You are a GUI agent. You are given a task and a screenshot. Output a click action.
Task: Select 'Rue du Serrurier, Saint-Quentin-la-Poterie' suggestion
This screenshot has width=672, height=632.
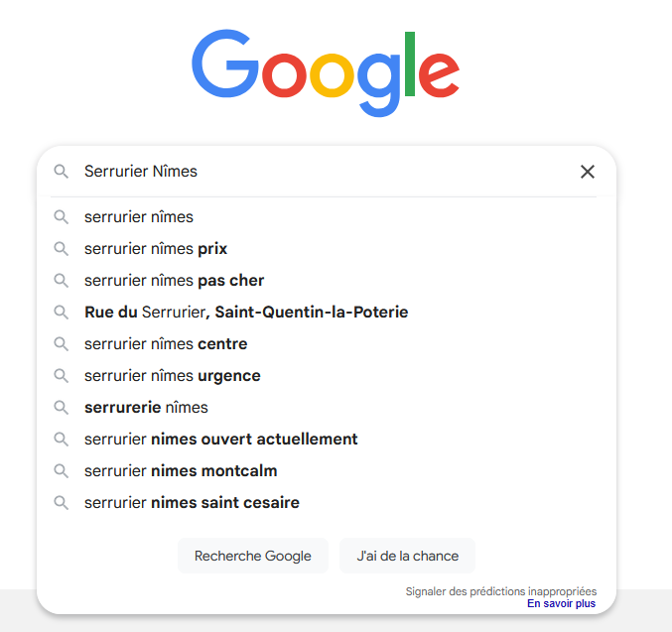pos(246,313)
